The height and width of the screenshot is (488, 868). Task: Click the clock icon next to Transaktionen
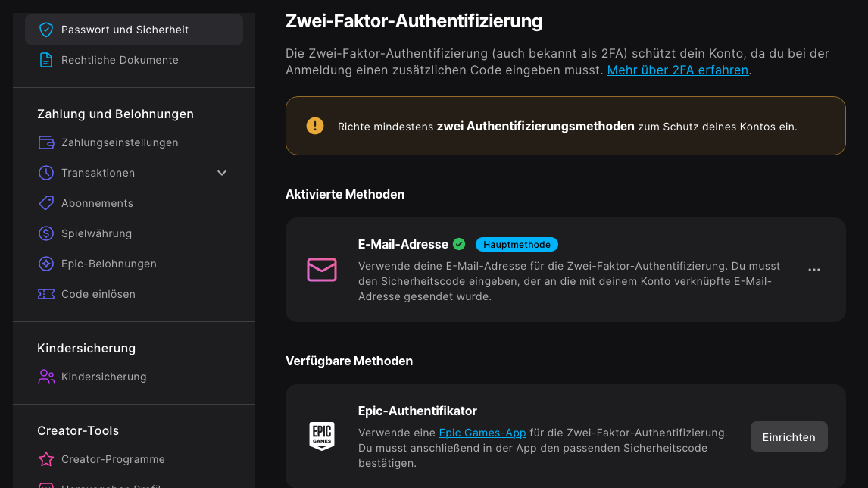coord(46,173)
